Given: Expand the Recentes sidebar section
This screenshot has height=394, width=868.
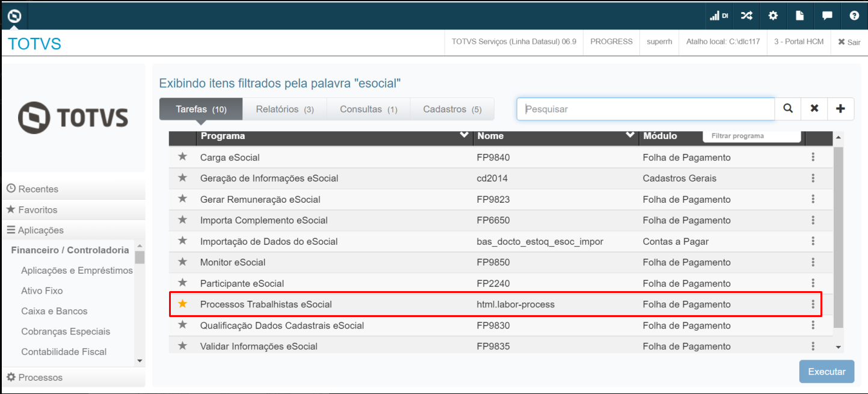Looking at the screenshot, I should point(73,189).
